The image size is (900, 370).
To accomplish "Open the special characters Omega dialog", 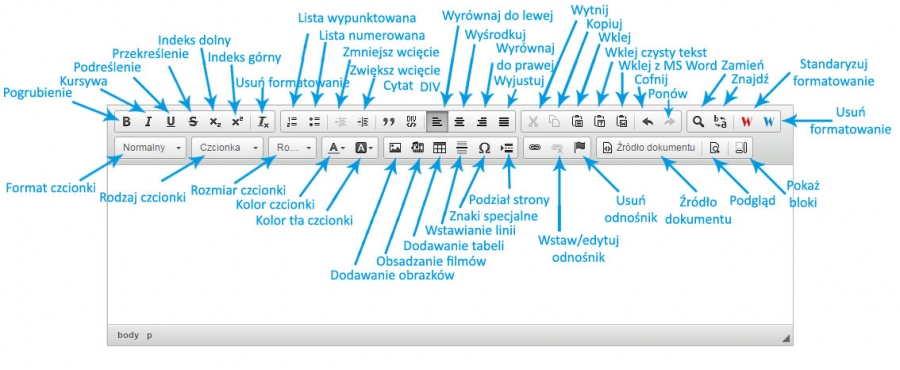I will [484, 147].
